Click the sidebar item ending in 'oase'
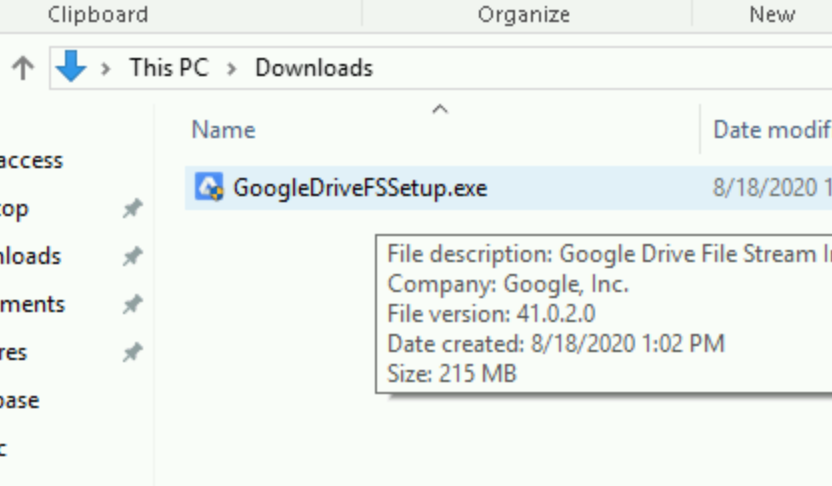Screen dimensions: 832x486 (x=20, y=401)
